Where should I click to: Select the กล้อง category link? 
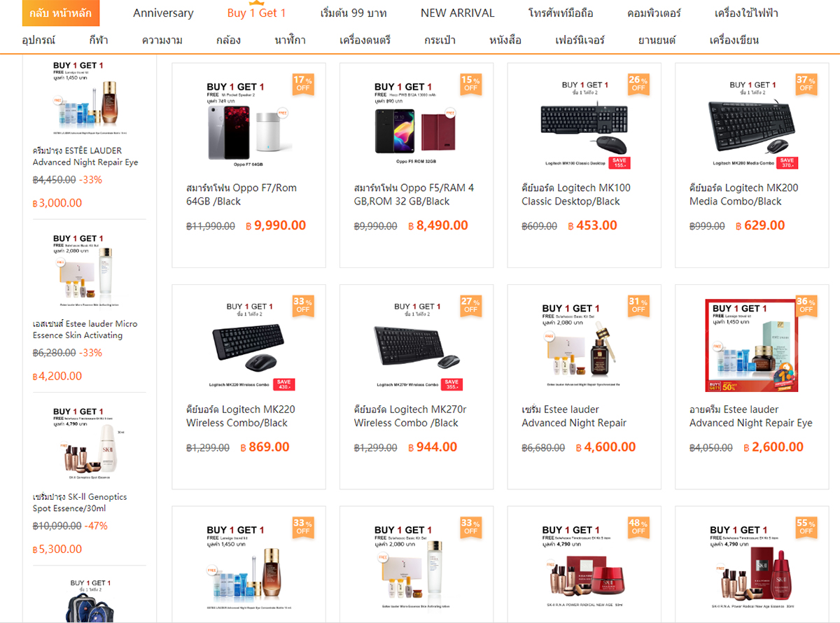coord(228,40)
